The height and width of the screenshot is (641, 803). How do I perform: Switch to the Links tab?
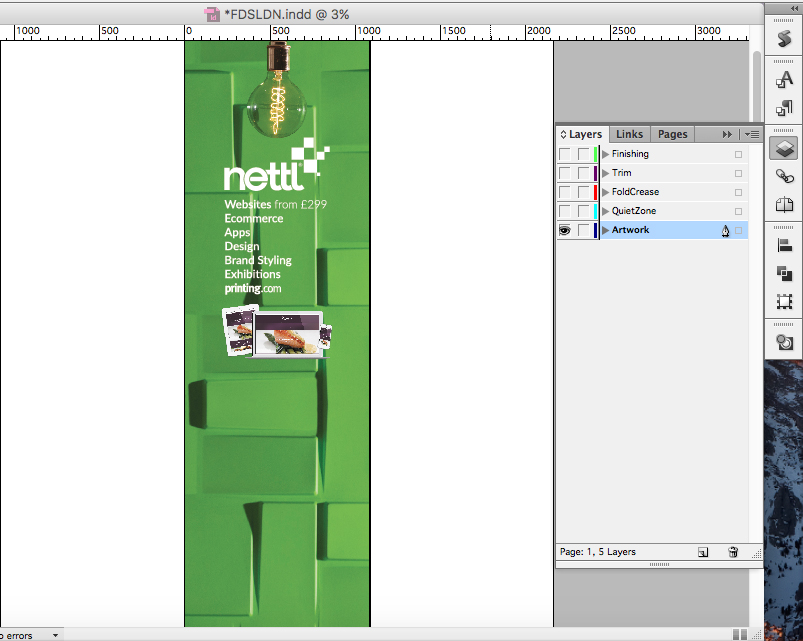629,134
